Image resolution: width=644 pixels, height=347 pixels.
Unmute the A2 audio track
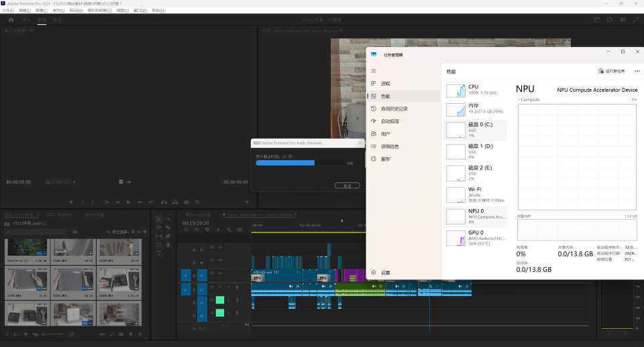tap(220, 300)
